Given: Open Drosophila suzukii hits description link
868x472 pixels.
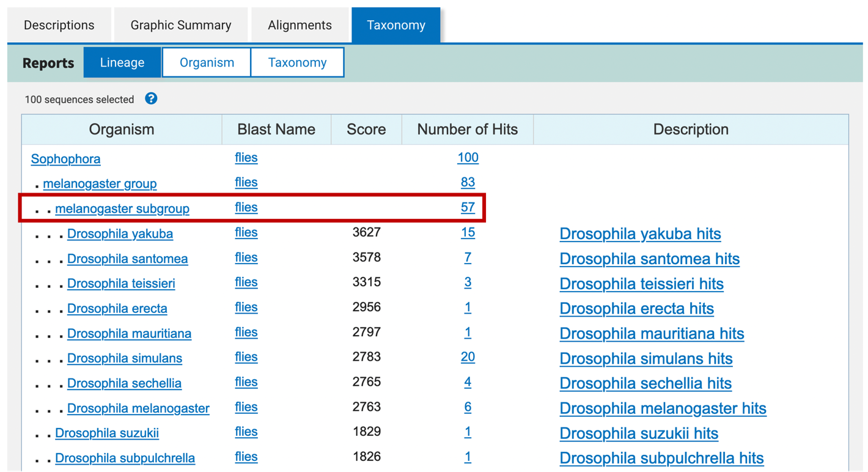Looking at the screenshot, I should [639, 433].
